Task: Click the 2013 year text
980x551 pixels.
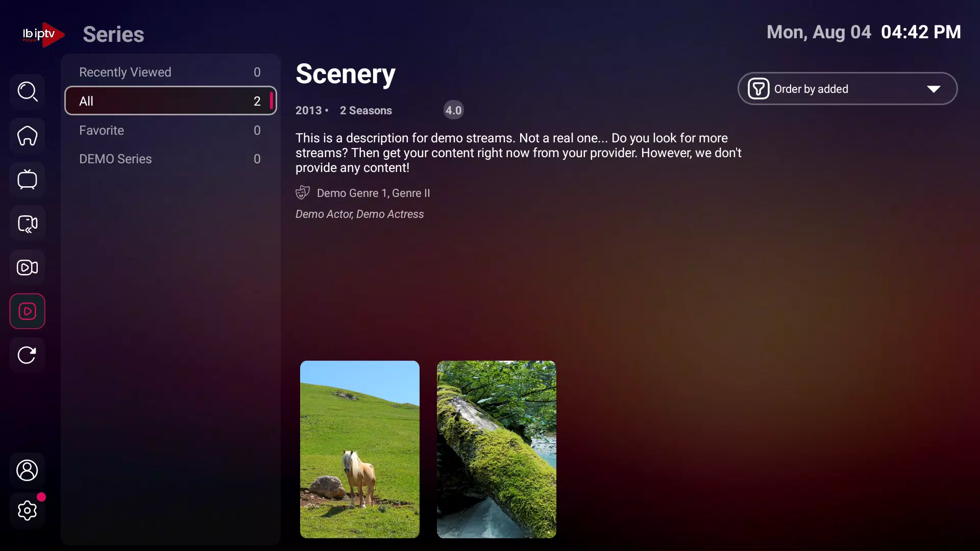Action: coord(309,111)
